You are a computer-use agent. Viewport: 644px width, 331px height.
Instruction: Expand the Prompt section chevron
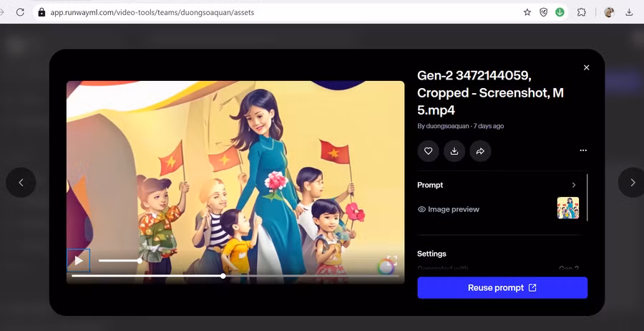pyautogui.click(x=573, y=185)
